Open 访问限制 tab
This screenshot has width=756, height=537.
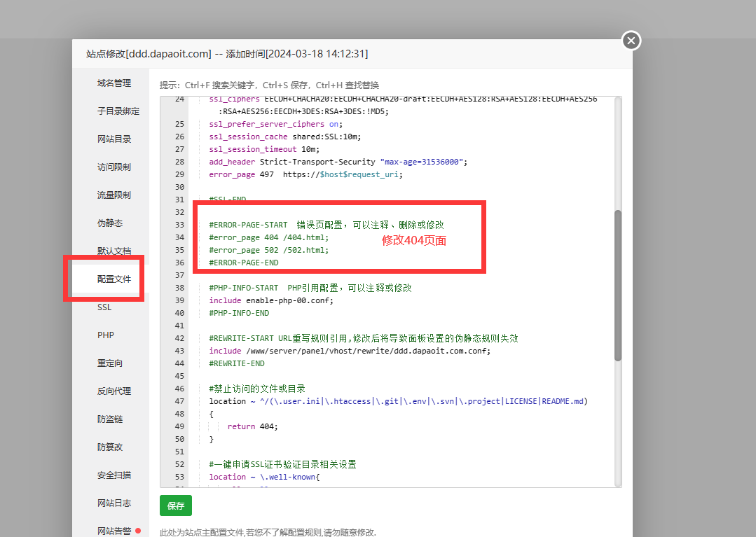pyautogui.click(x=114, y=167)
